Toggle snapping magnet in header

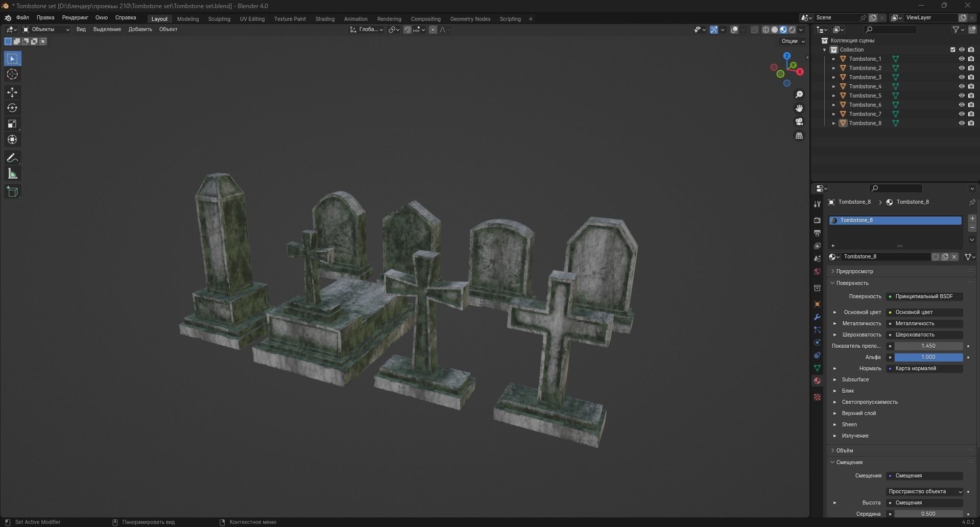click(x=408, y=30)
